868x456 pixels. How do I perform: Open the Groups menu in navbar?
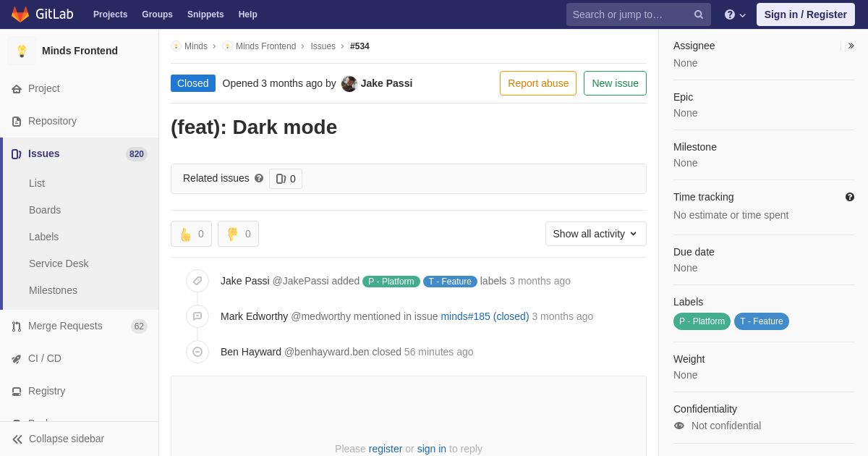[157, 14]
